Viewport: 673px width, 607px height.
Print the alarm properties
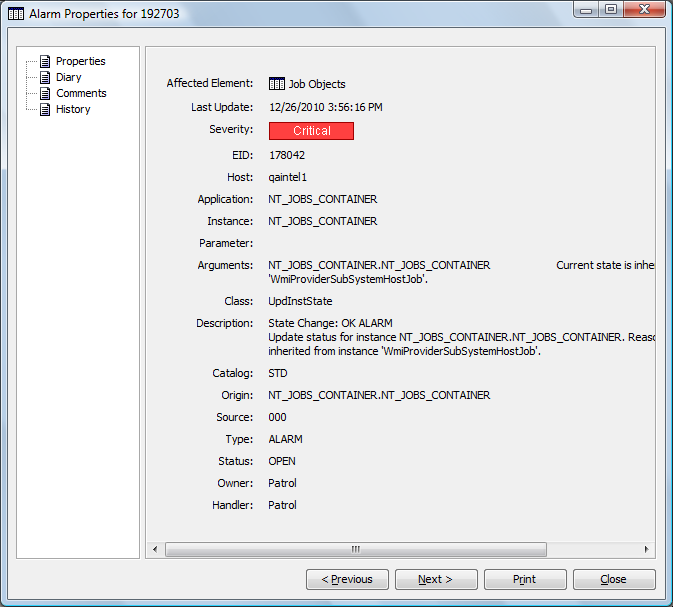(525, 579)
